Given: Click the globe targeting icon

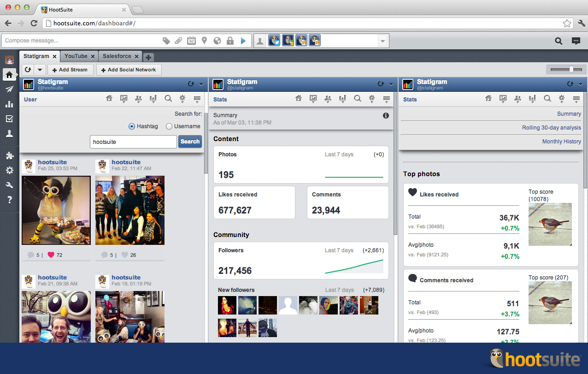Looking at the screenshot, I should 218,41.
